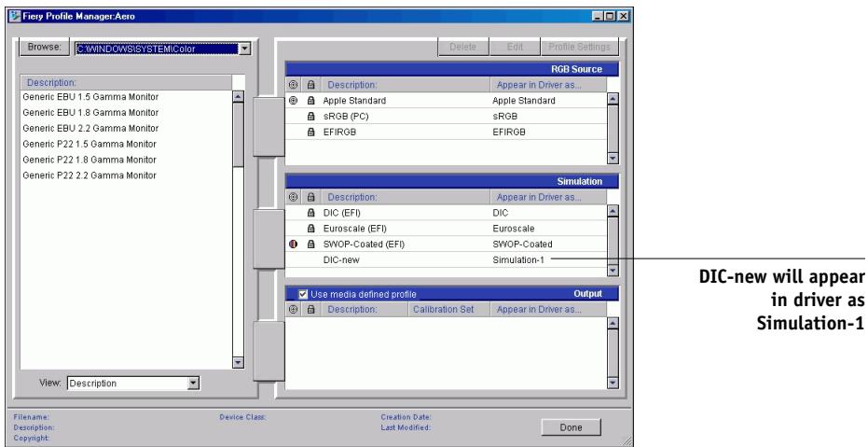Click the transfer button next to Simulation
Image resolution: width=868 pixels, height=447 pixels.
pyautogui.click(x=269, y=239)
